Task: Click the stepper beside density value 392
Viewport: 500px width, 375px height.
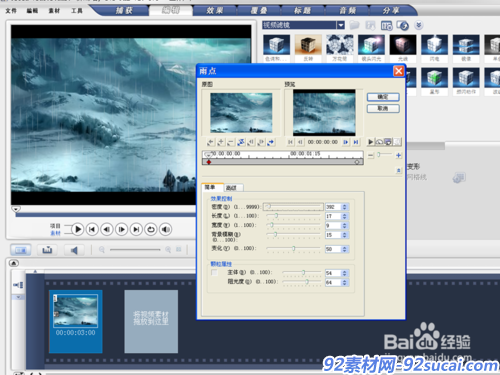Action: point(345,207)
